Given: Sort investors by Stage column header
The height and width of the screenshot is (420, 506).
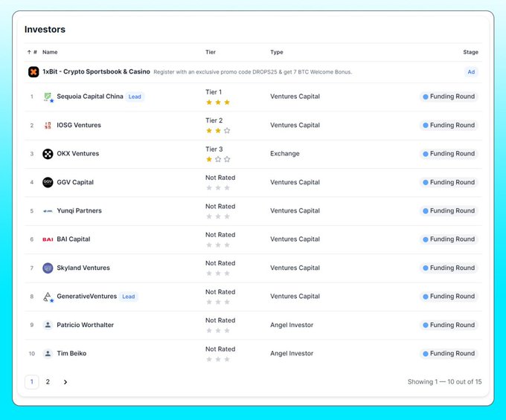Looking at the screenshot, I should point(470,52).
